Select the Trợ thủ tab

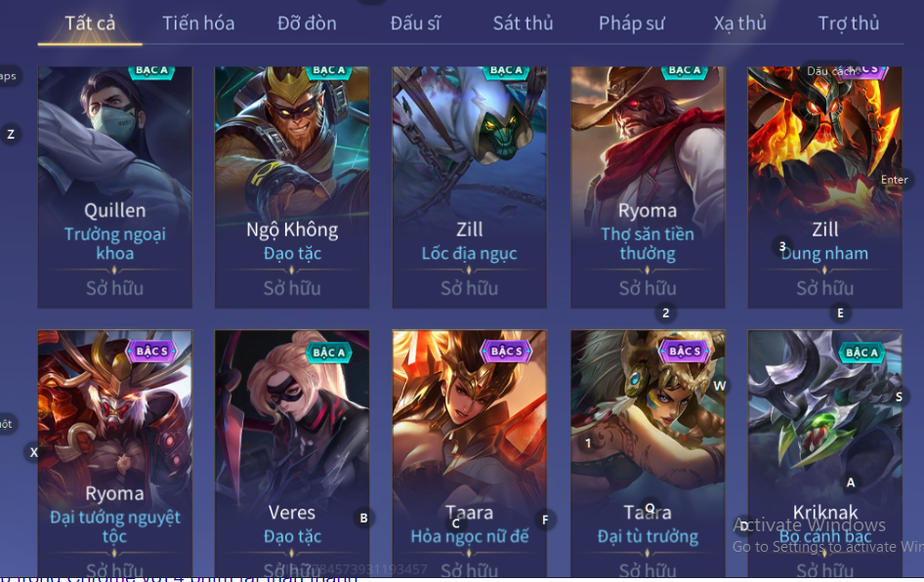tap(849, 23)
